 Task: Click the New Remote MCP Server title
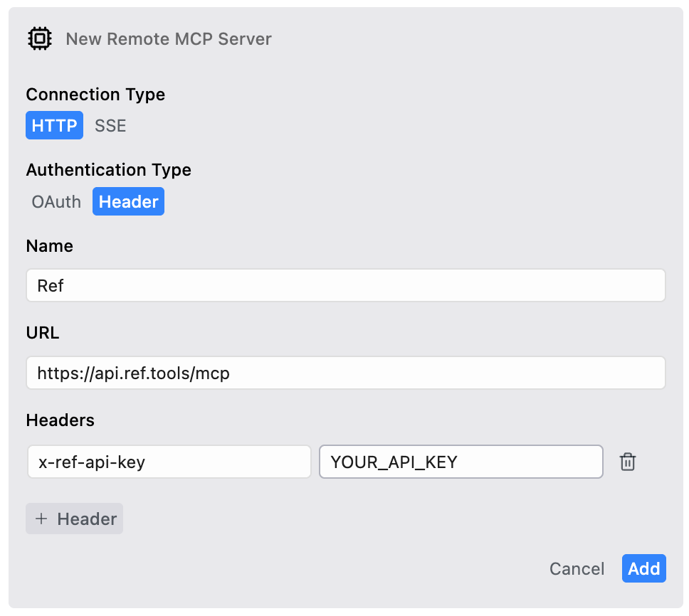point(169,38)
